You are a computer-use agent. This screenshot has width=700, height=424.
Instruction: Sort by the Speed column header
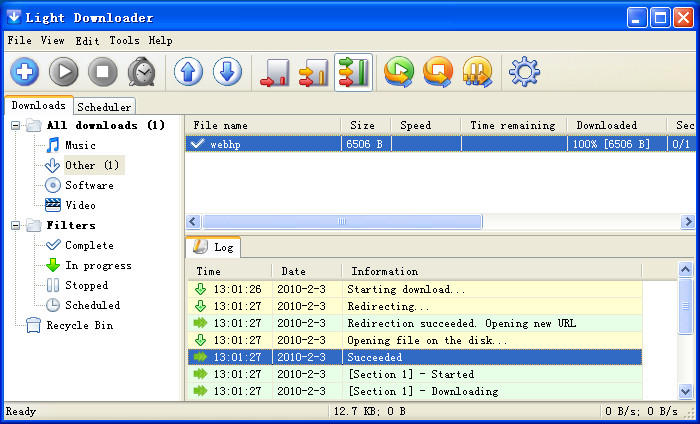(426, 125)
